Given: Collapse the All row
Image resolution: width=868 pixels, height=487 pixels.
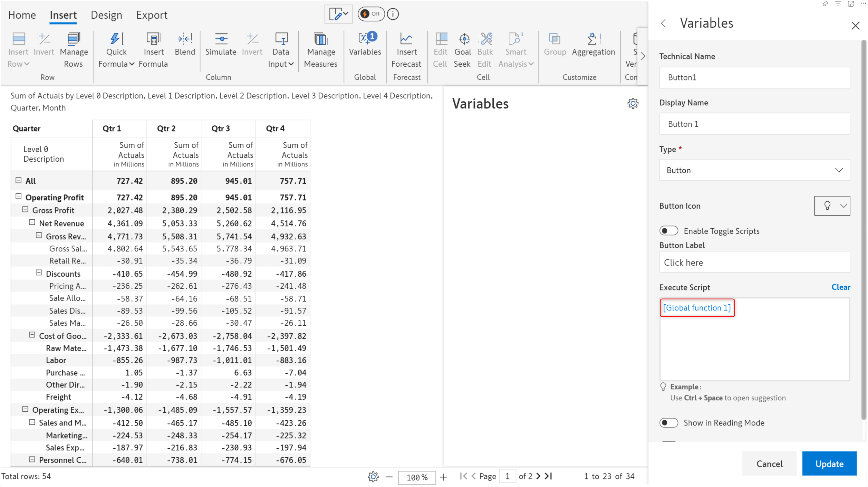Looking at the screenshot, I should [19, 180].
